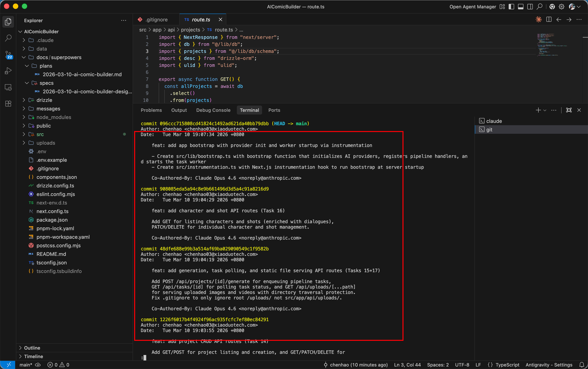Maximize the terminal panel size
Image resolution: width=588 pixels, height=369 pixels.
tap(569, 110)
